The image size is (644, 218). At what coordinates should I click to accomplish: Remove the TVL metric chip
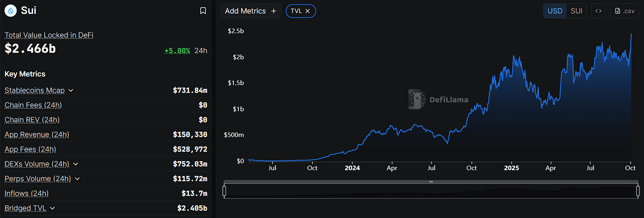[308, 11]
